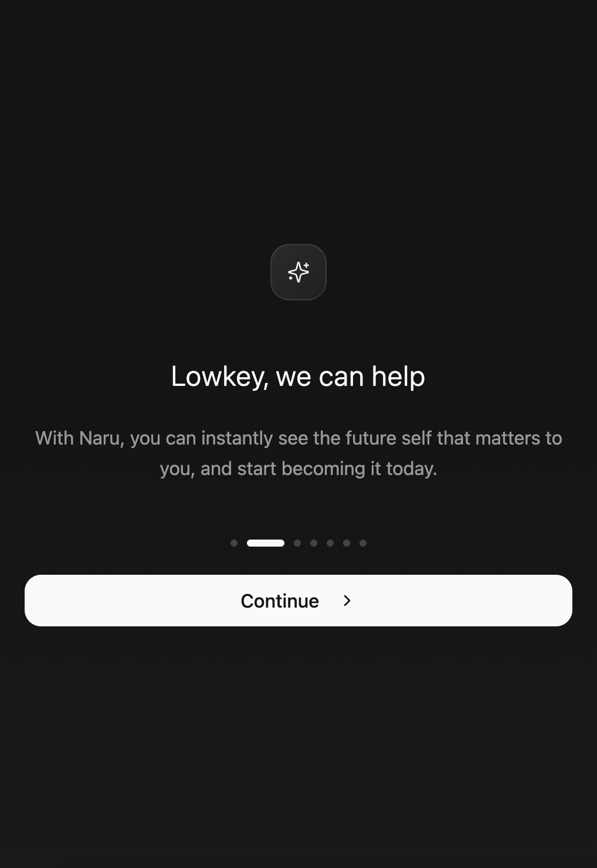Click the word 'Naru' in the description
This screenshot has width=597, height=868.
(101, 438)
